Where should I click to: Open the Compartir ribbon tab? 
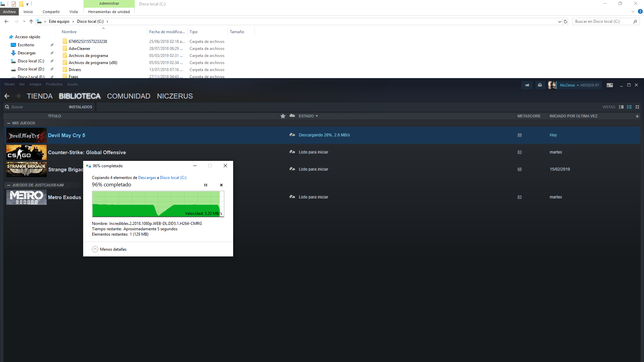point(51,12)
